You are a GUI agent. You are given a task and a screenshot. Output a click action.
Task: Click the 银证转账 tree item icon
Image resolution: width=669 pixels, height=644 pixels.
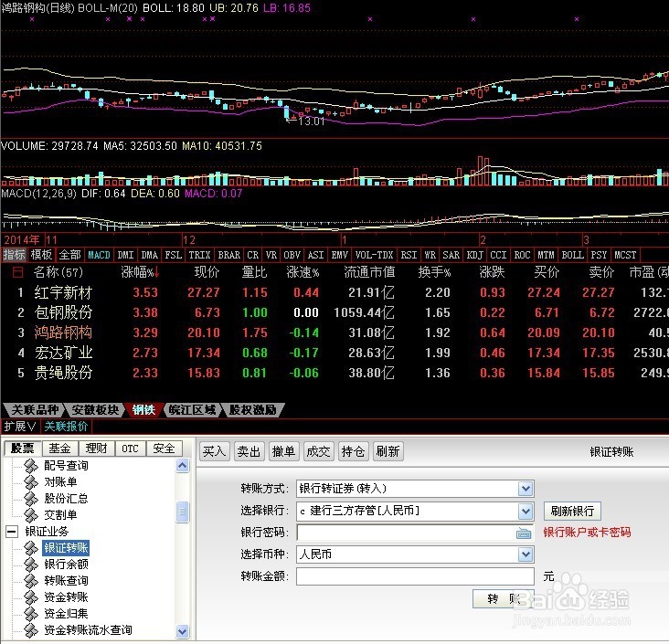click(x=31, y=548)
